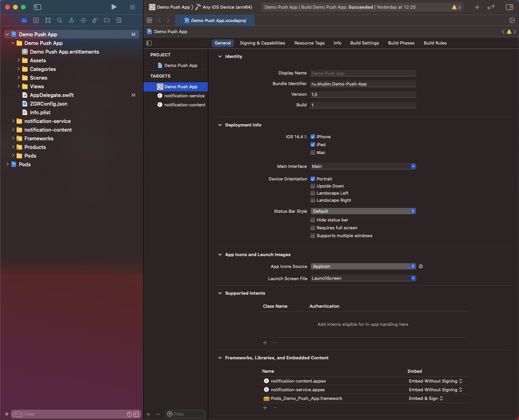Select the notification-service target
Viewport: 519px width, 420px height.
[175, 96]
